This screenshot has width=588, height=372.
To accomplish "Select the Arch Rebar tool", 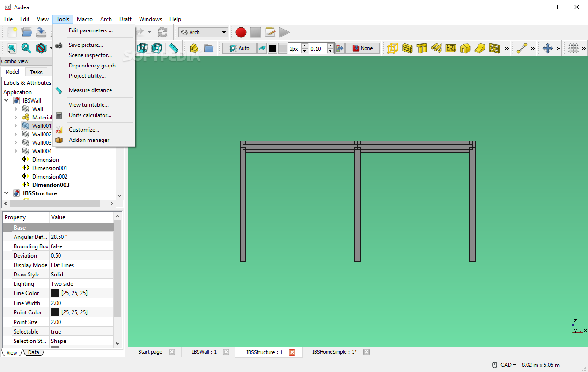I will pos(436,48).
